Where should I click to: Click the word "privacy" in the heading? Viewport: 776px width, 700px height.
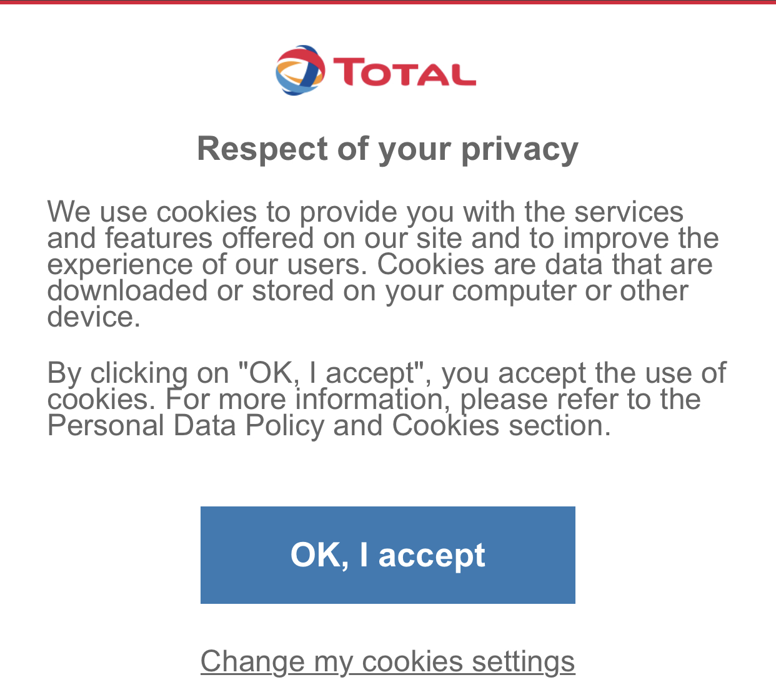click(x=519, y=150)
